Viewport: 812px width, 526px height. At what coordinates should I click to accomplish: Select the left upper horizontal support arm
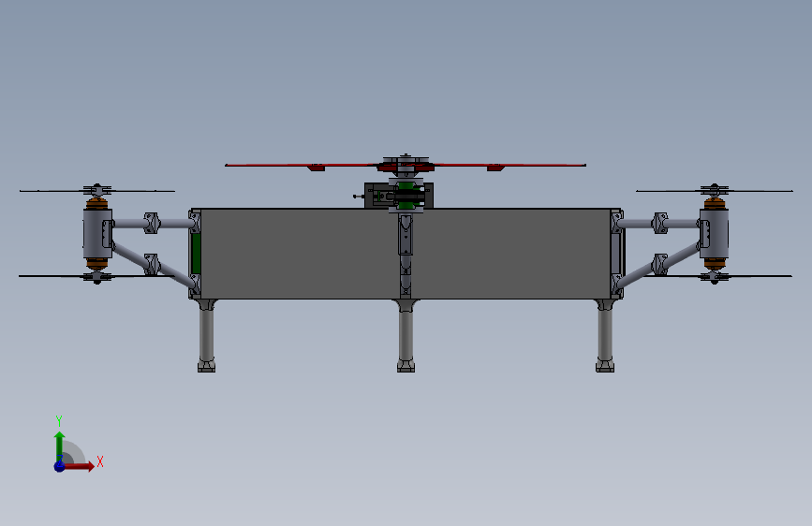[x=153, y=224]
